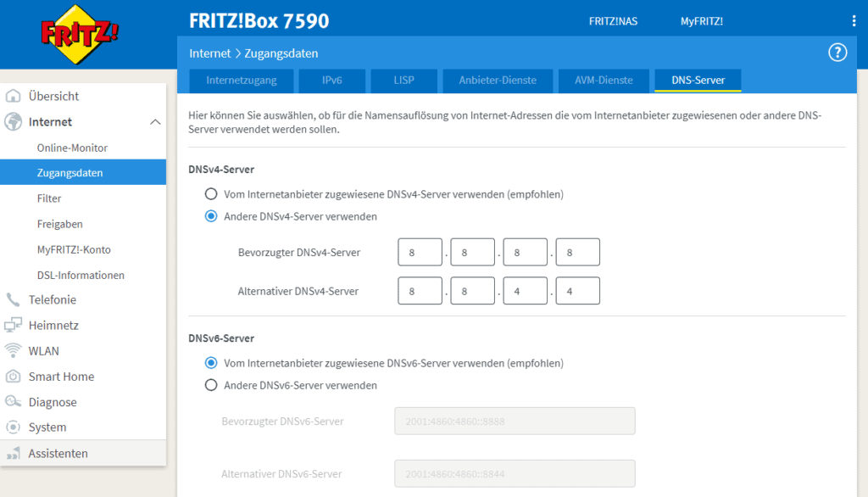Switch to the Anbieter-Dienste tab
This screenshot has height=497, width=868.
click(x=498, y=81)
